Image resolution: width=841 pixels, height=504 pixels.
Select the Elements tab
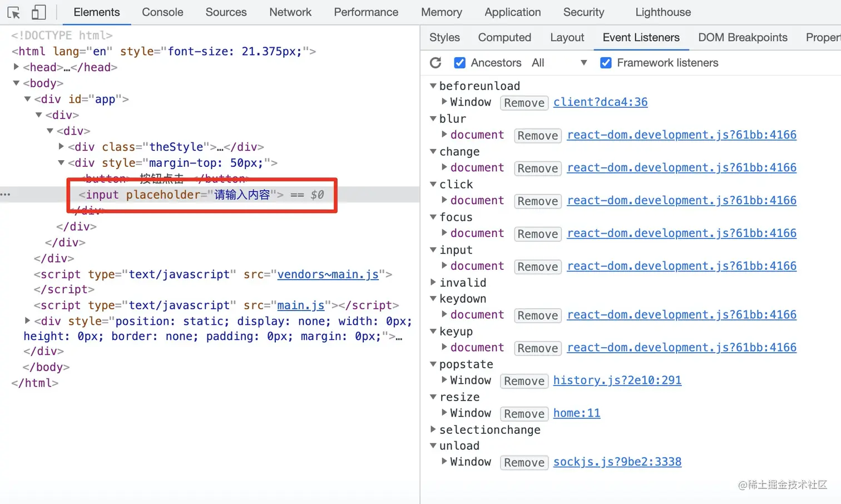97,12
